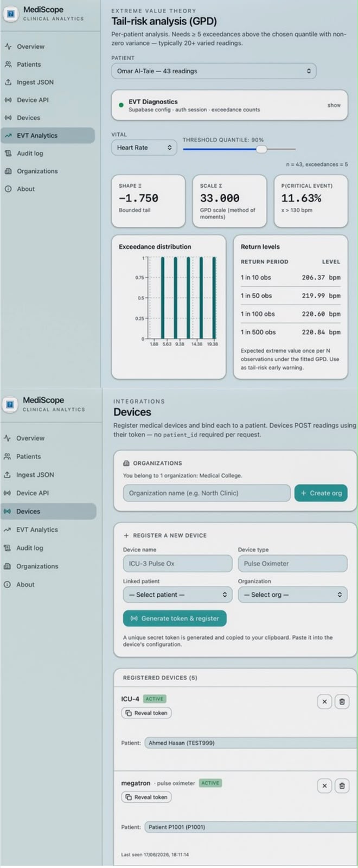Click Generate token & register

(x=175, y=618)
